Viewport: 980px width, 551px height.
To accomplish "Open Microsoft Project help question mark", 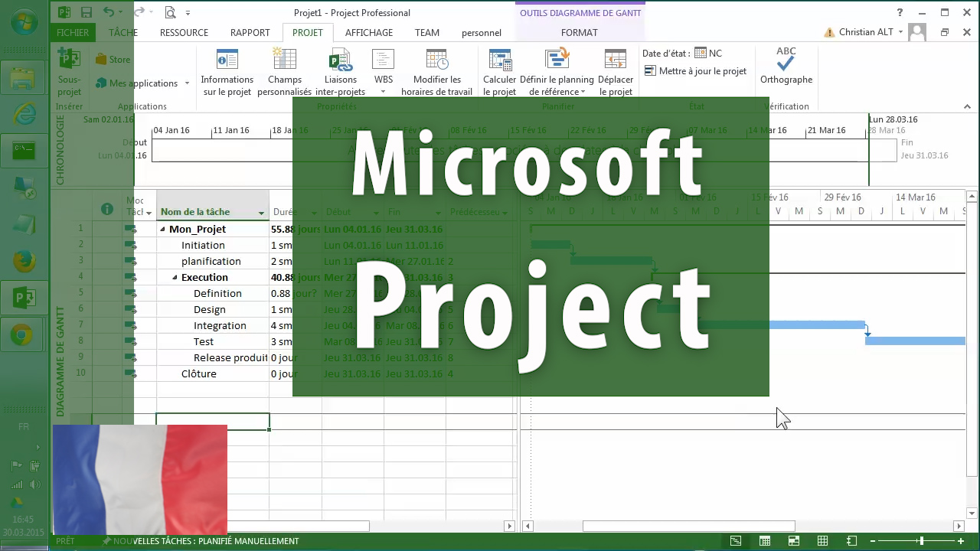I will click(900, 12).
